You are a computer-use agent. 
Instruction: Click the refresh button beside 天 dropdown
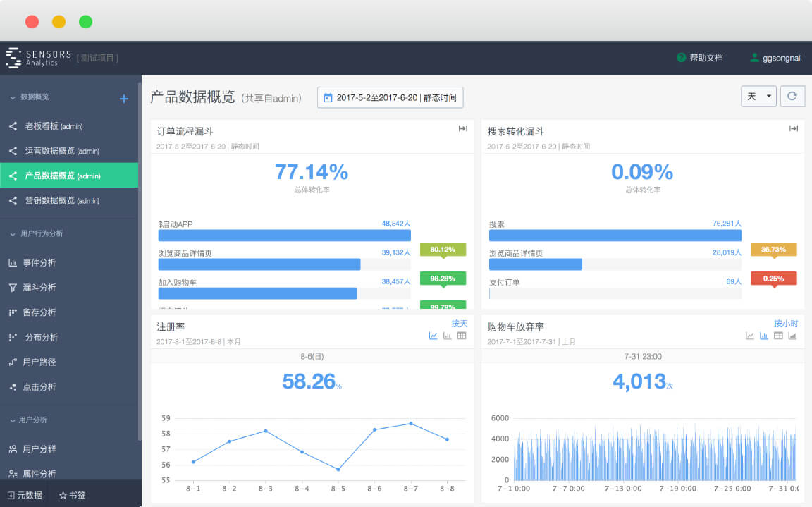792,97
